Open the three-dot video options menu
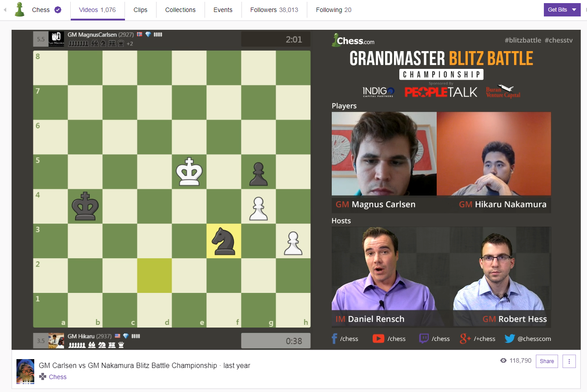Image resolution: width=587 pixels, height=392 pixels. (x=569, y=361)
